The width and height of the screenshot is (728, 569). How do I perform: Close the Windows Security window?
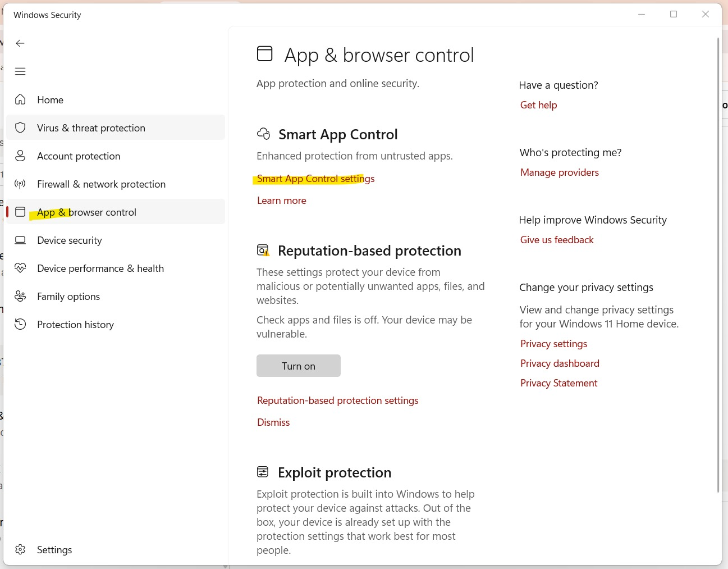pyautogui.click(x=706, y=14)
